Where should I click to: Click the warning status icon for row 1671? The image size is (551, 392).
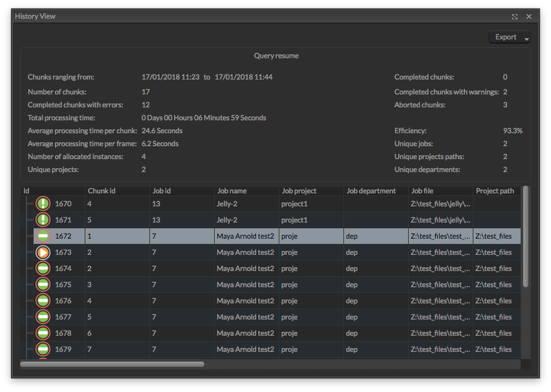(x=43, y=220)
